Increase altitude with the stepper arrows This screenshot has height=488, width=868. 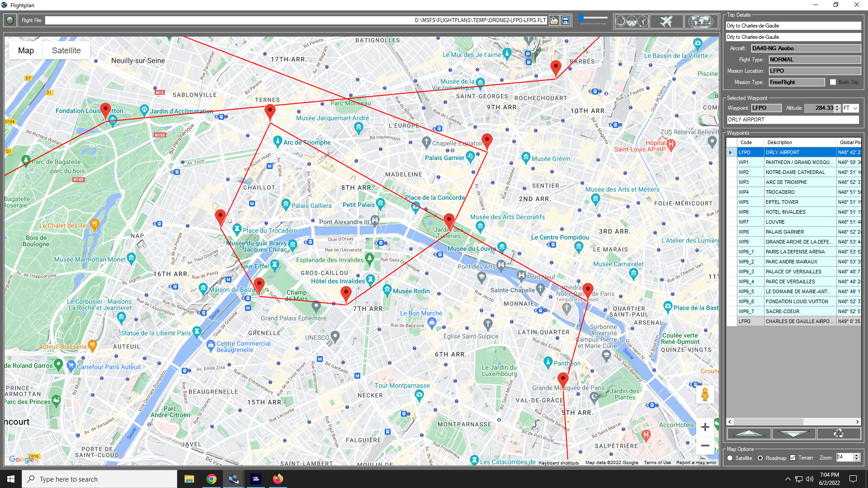point(838,108)
